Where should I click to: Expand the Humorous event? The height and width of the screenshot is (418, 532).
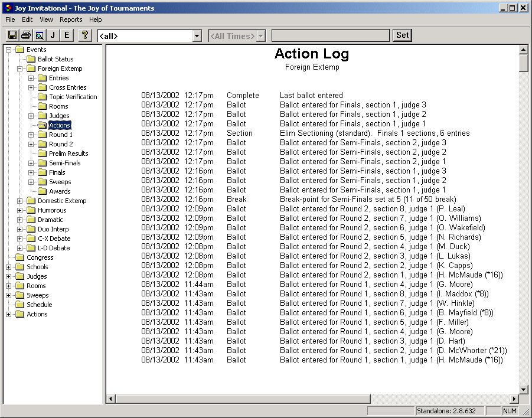(20, 210)
